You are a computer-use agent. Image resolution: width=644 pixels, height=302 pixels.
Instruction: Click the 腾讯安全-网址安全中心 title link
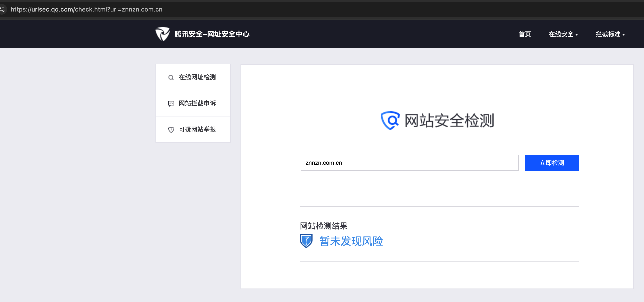point(212,34)
